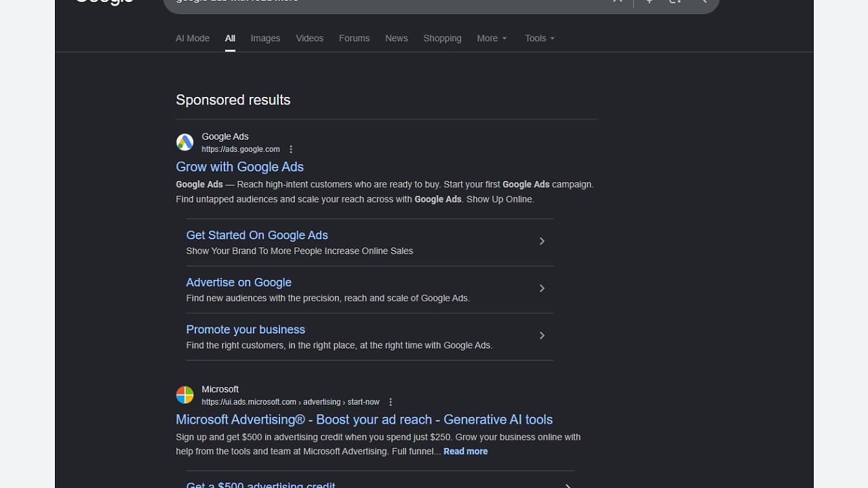This screenshot has height=488, width=868.
Task: Switch to the News tab
Action: point(397,39)
